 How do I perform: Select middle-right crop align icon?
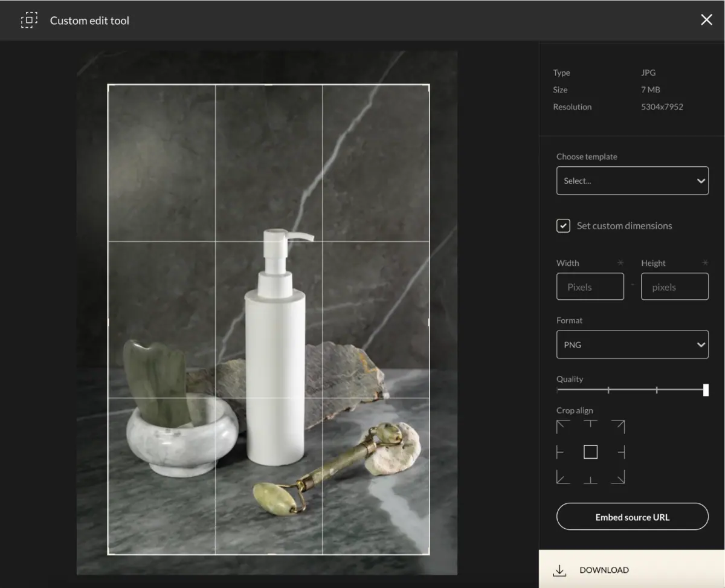pos(621,452)
